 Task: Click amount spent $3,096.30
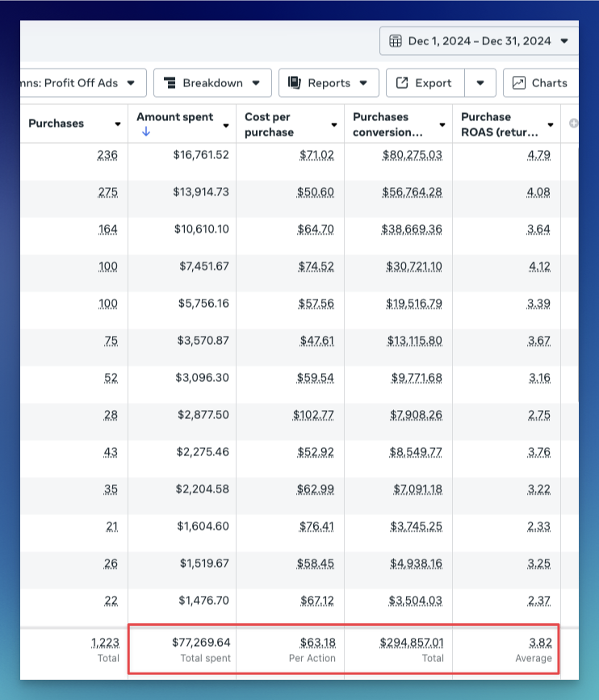(202, 378)
